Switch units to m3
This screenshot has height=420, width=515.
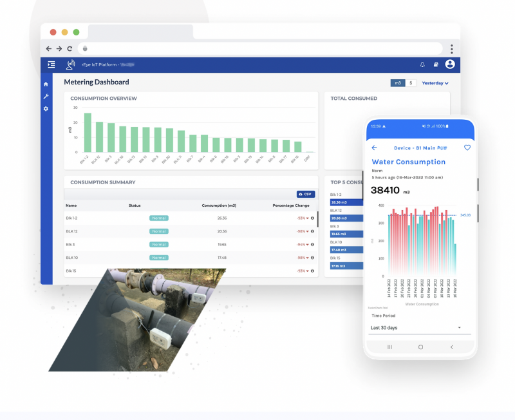(398, 83)
